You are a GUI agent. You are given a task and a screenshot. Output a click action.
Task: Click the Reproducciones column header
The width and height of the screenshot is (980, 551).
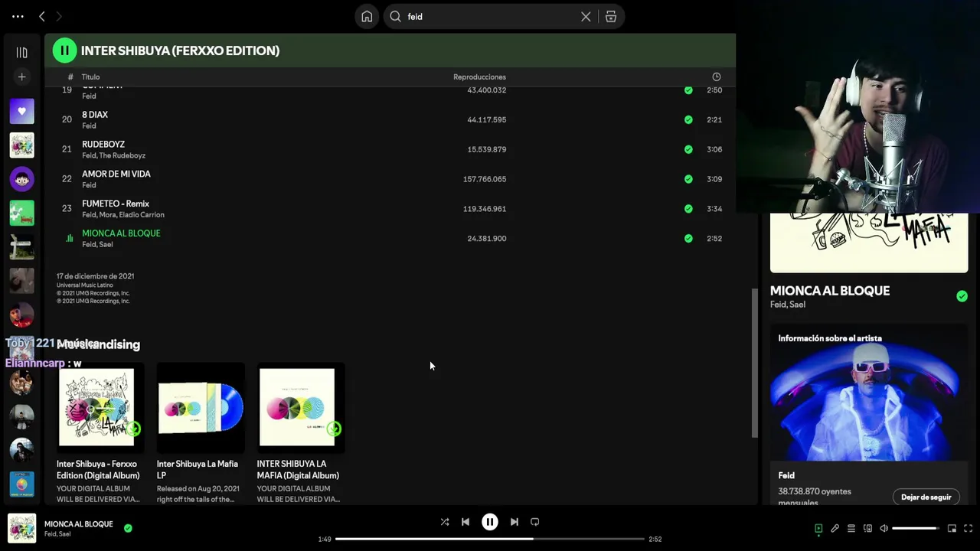(479, 77)
